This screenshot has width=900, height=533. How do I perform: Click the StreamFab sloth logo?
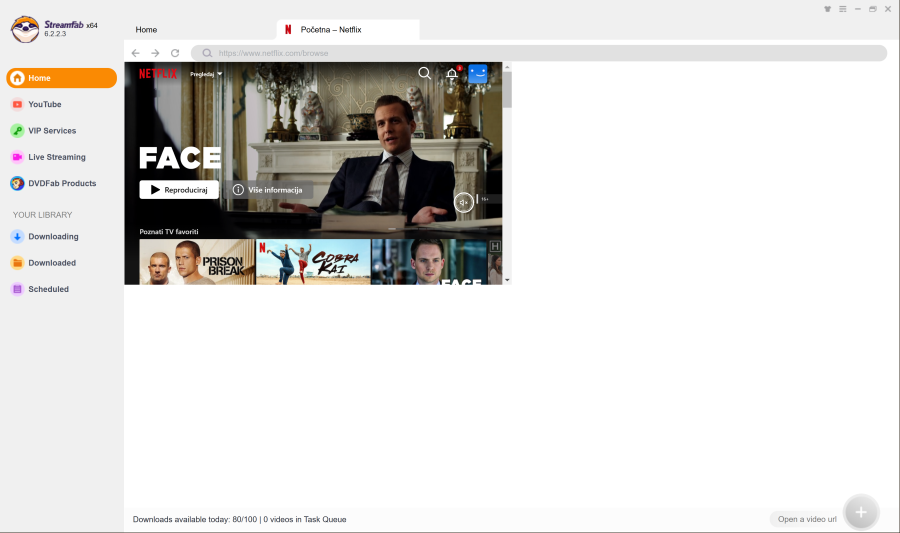click(25, 29)
